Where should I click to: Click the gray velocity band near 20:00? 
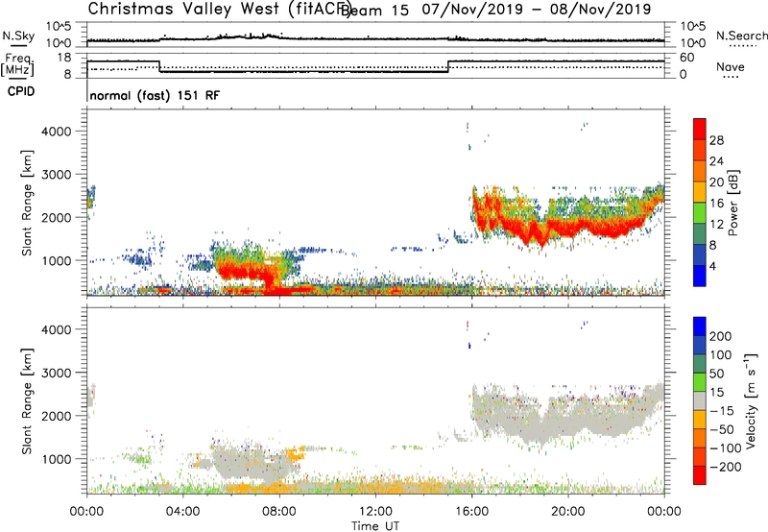(568, 422)
